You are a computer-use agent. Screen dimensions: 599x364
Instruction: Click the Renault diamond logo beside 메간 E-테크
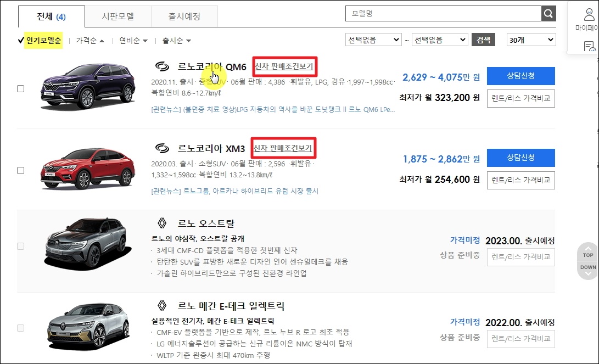162,306
